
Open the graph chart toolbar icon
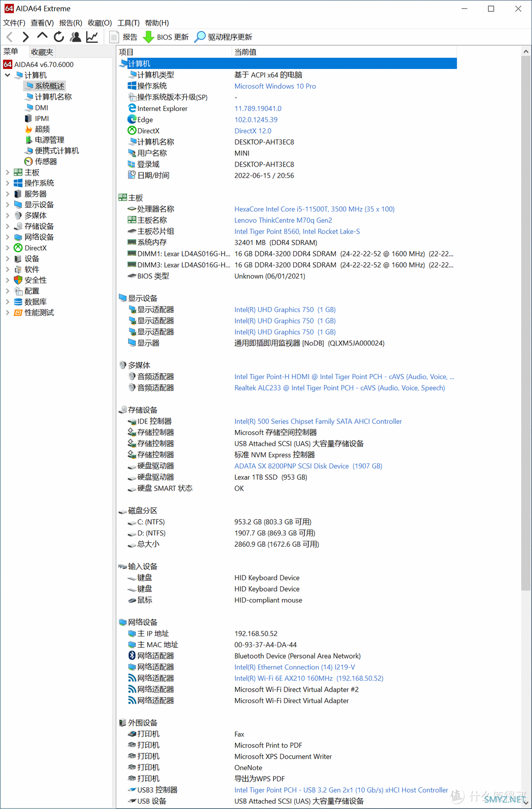point(92,36)
